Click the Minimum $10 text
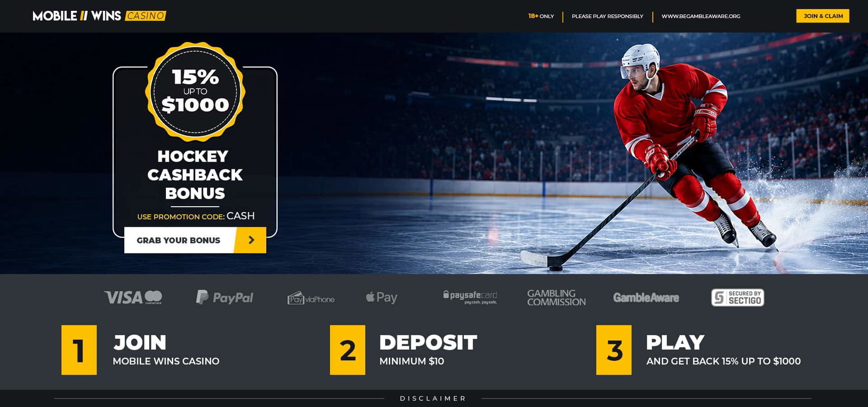Viewport: 868px width, 407px height. [412, 361]
